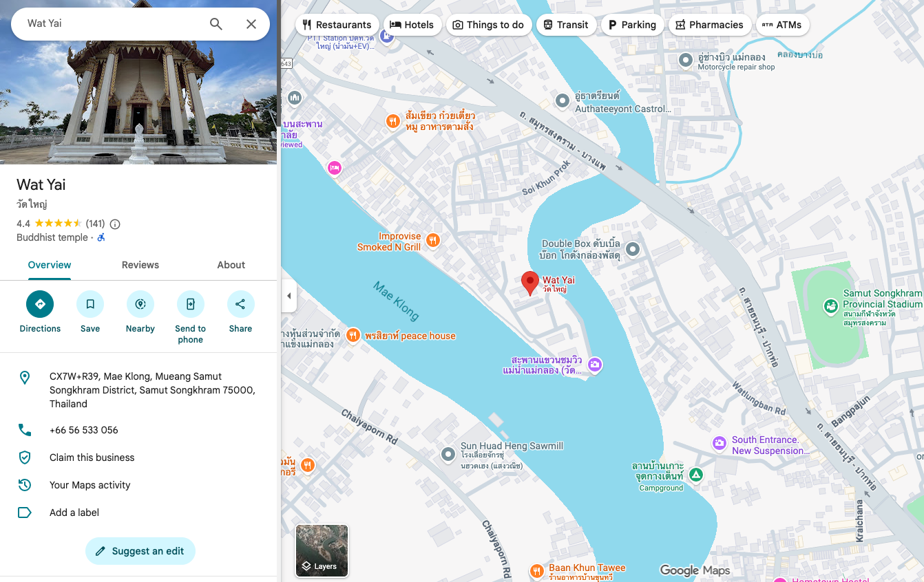Click the phone icon beside the number
This screenshot has width=924, height=582.
(x=25, y=430)
